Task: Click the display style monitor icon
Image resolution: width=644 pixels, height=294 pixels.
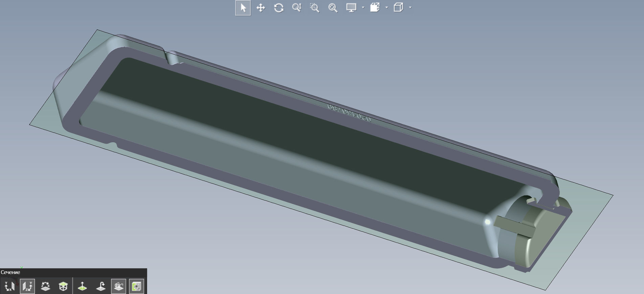Action: 351,8
